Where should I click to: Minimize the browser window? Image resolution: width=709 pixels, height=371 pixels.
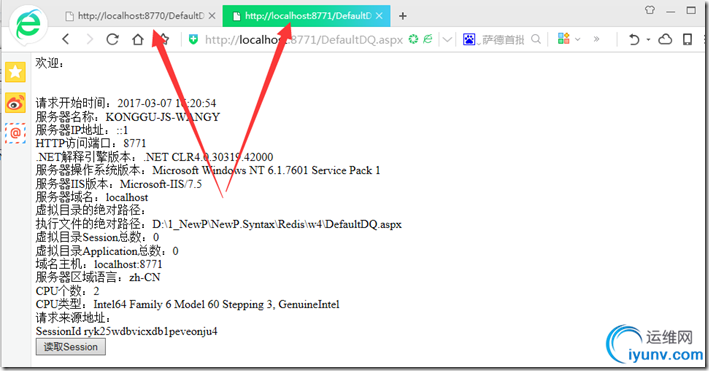tap(671, 11)
